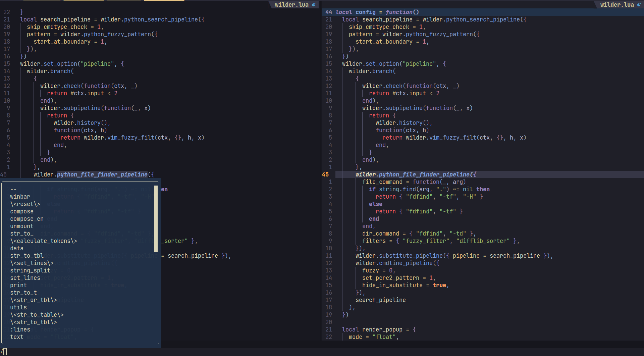This screenshot has height=356, width=644.
Task: Click 'return wilder.vim_fuzzy_filt(ctx, {}, h, x)' in left pane
Action: [132, 138]
